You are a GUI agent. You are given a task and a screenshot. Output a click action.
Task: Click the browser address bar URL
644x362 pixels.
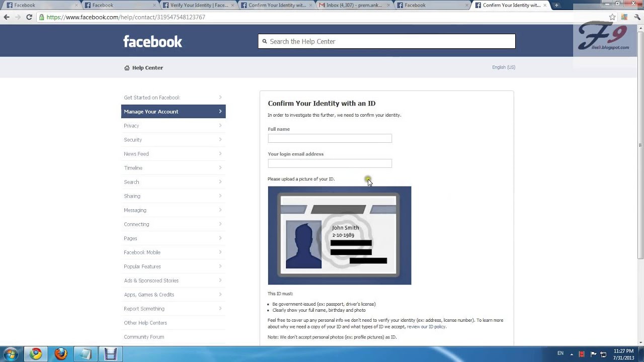point(126,17)
